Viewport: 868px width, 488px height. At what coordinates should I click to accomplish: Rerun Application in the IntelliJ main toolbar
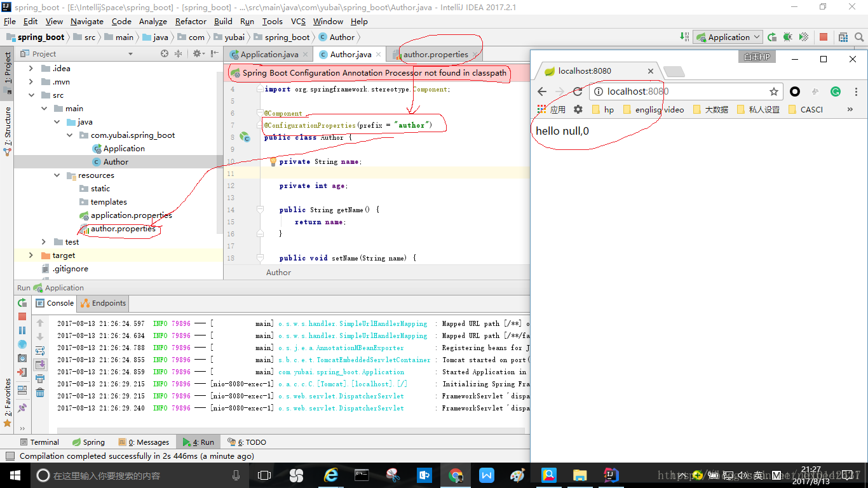point(772,37)
